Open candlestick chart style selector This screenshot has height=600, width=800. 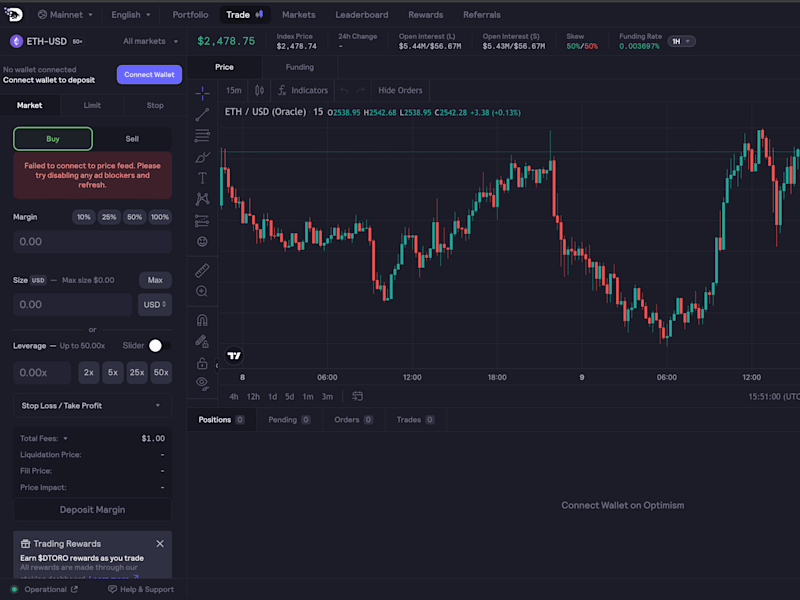(x=259, y=90)
